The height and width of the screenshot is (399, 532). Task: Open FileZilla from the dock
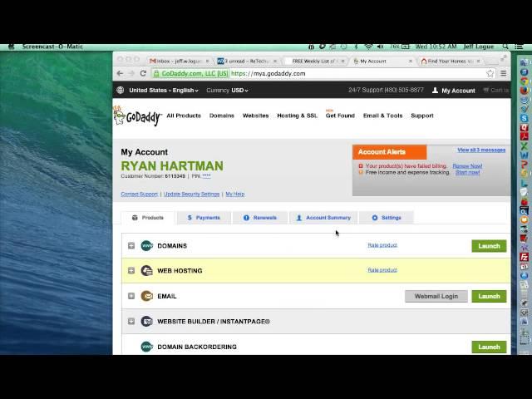click(525, 257)
